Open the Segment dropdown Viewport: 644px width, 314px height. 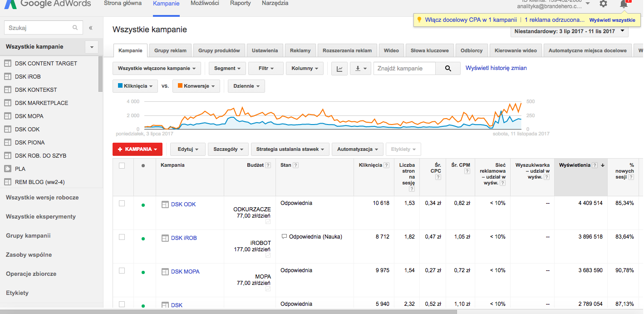coord(227,69)
